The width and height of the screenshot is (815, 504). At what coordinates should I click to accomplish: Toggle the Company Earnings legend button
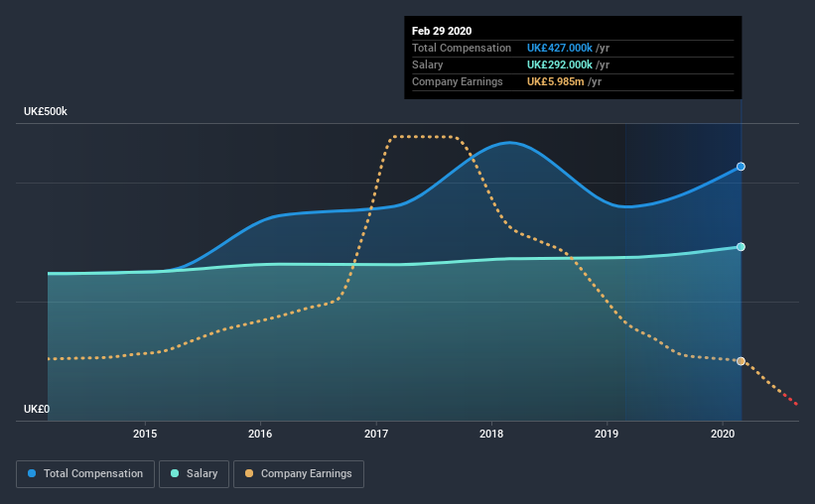click(299, 474)
